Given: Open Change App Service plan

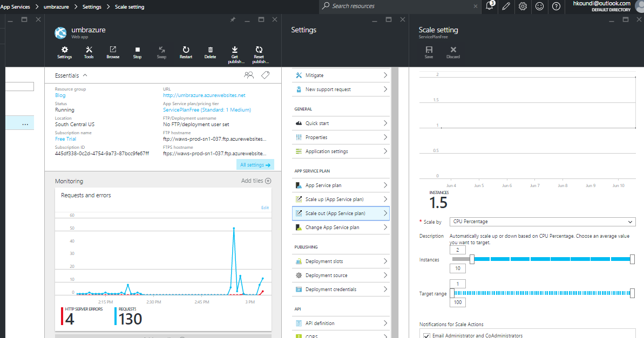Looking at the screenshot, I should pos(341,227).
